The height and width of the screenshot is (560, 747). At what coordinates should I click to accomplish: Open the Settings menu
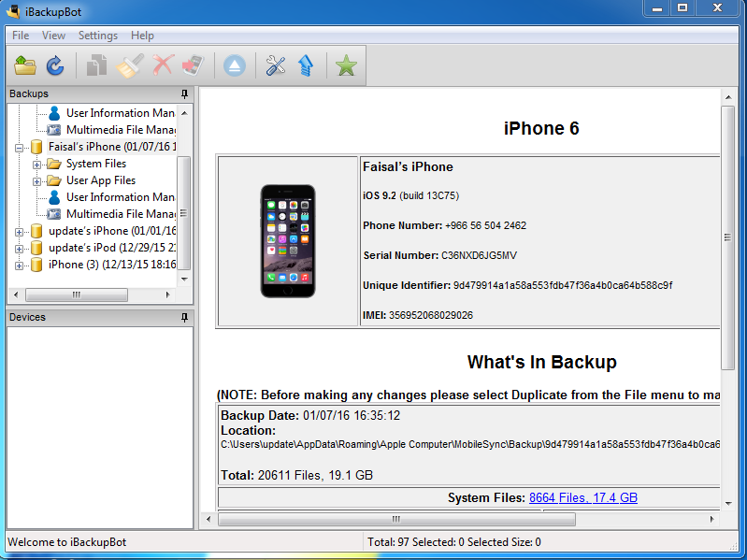pos(97,36)
